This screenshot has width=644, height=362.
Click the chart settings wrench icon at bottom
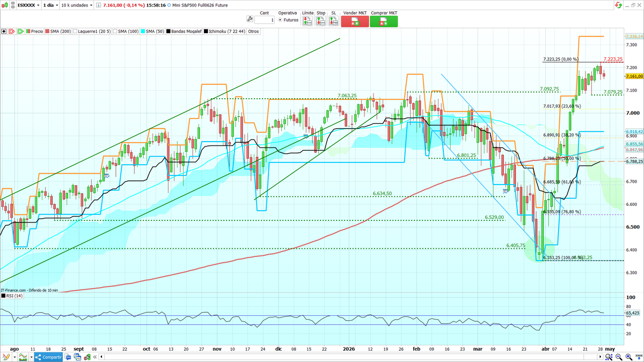click(87, 357)
